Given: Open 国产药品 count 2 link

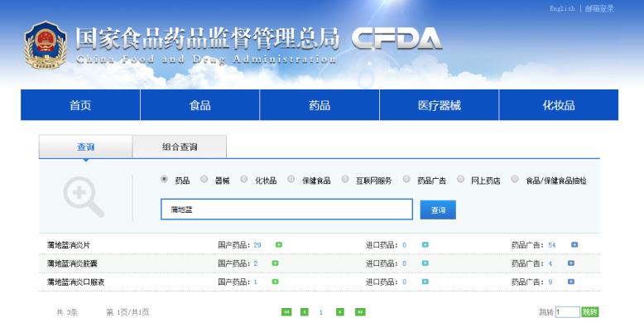Looking at the screenshot, I should (x=256, y=264).
